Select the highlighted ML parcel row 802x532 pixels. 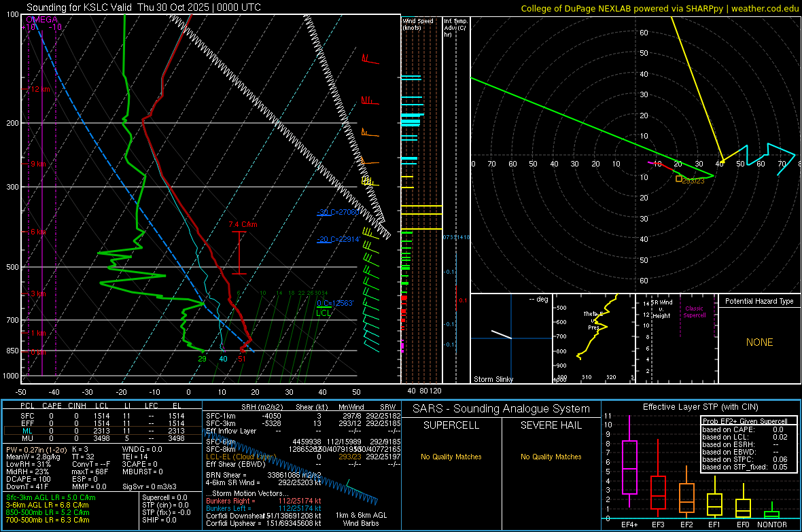(x=103, y=431)
